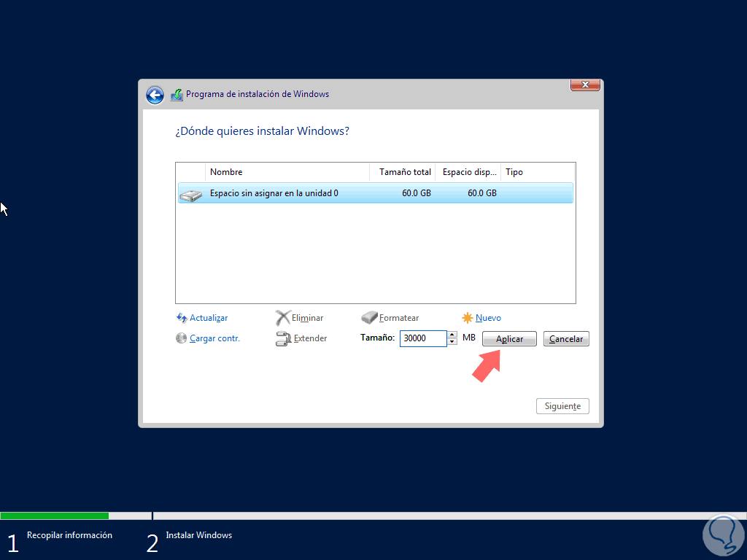Focus the Tamaño size input field
The width and height of the screenshot is (747, 560).
pos(423,338)
